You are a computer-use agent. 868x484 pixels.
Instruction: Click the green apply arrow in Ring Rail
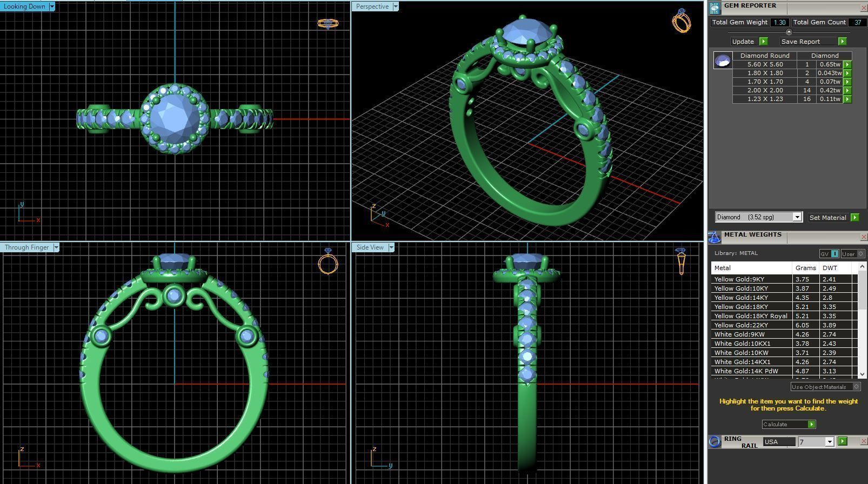tap(842, 441)
